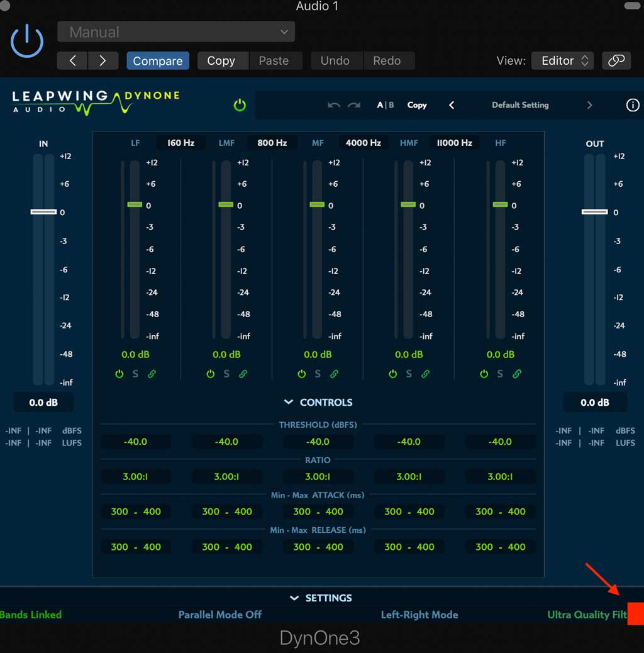Toggle the Logic plugin bypass power button

[27, 42]
